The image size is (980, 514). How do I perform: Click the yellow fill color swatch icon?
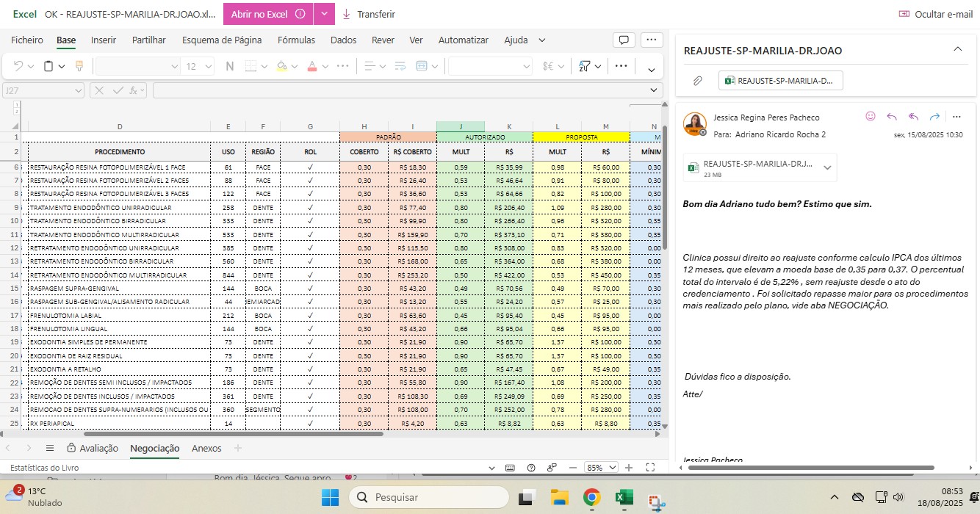point(281,66)
